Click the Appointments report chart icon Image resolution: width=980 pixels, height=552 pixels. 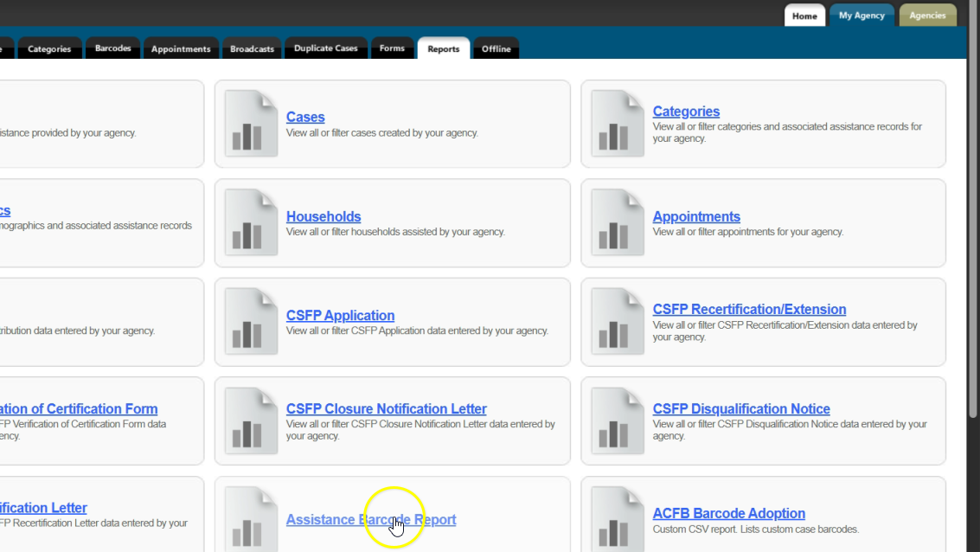pyautogui.click(x=618, y=223)
